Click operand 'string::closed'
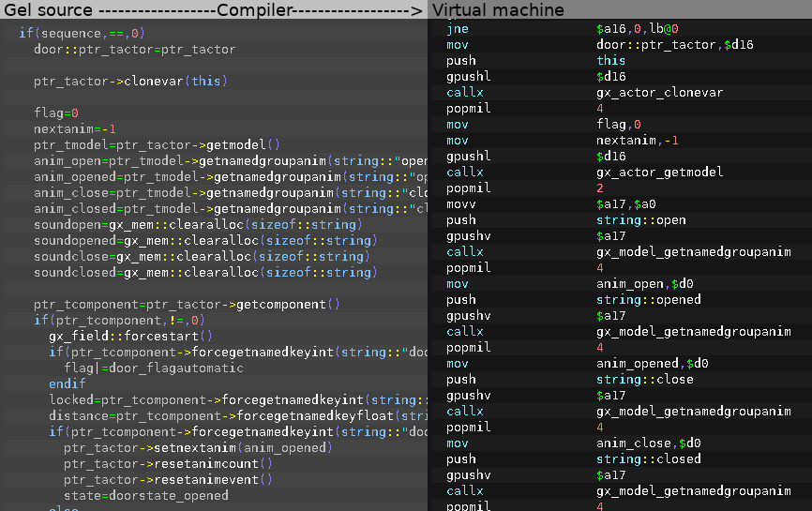The image size is (812, 511). pyautogui.click(x=648, y=459)
